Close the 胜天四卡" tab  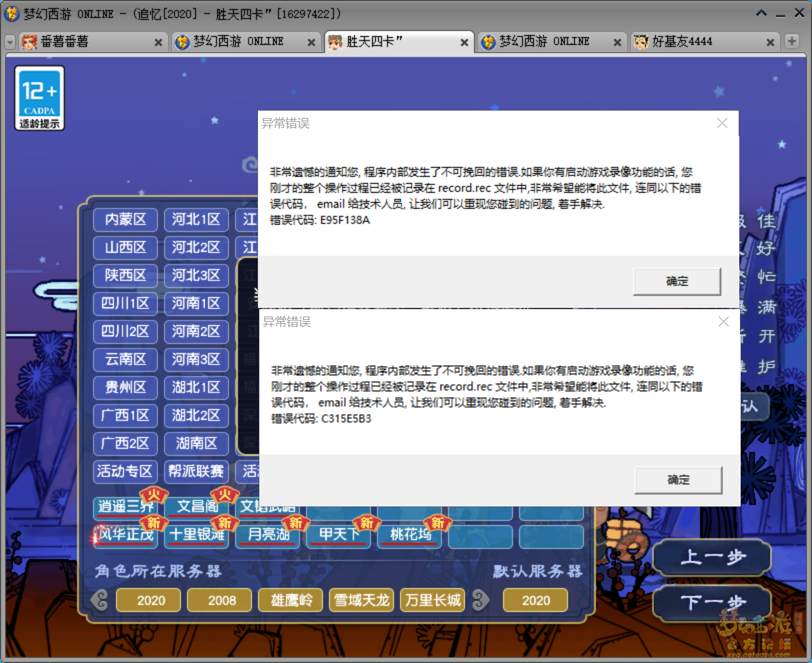pos(464,42)
